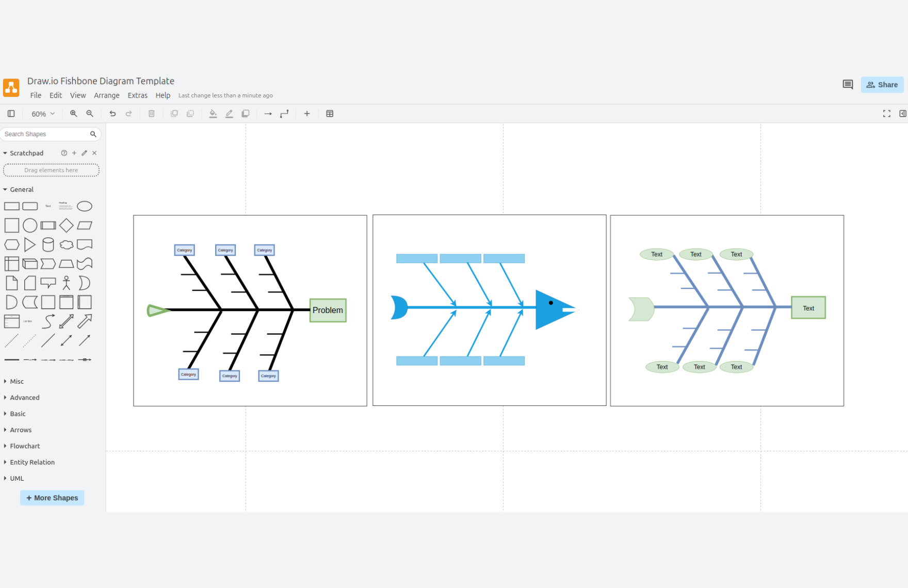Click the insert table icon
The image size is (908, 588).
tap(330, 113)
